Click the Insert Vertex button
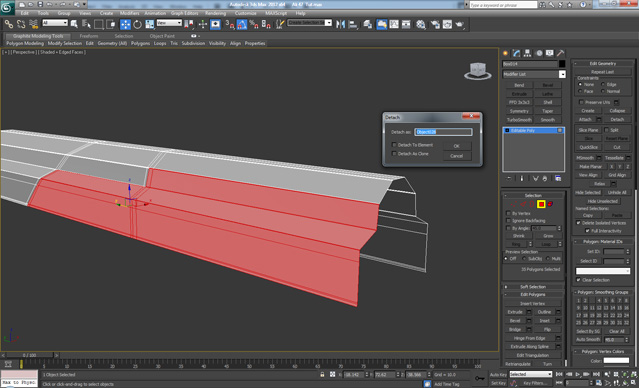 [533, 303]
